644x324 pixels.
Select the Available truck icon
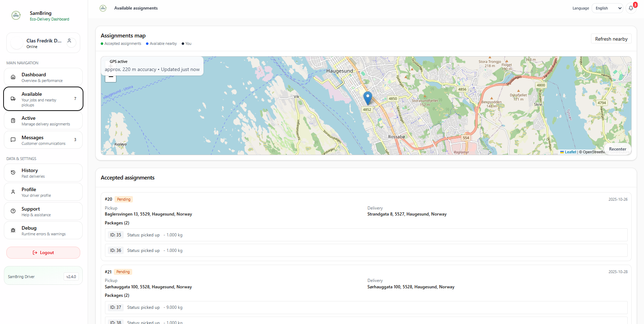13,99
